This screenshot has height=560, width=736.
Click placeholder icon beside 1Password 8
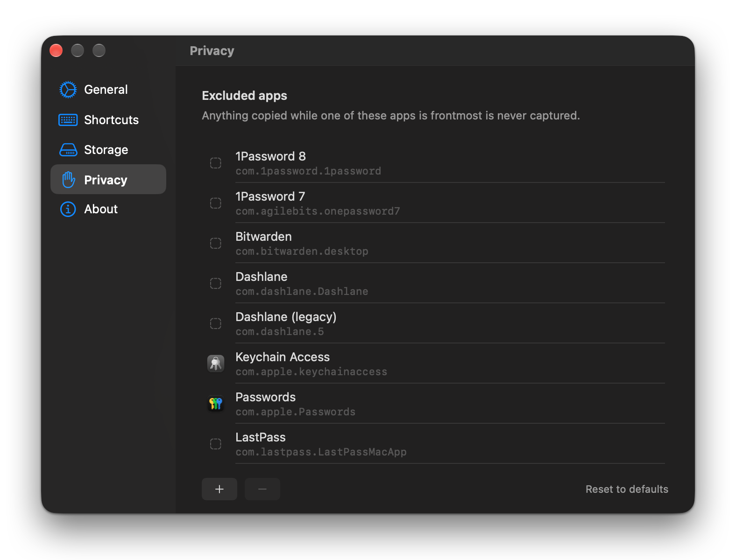tap(216, 163)
